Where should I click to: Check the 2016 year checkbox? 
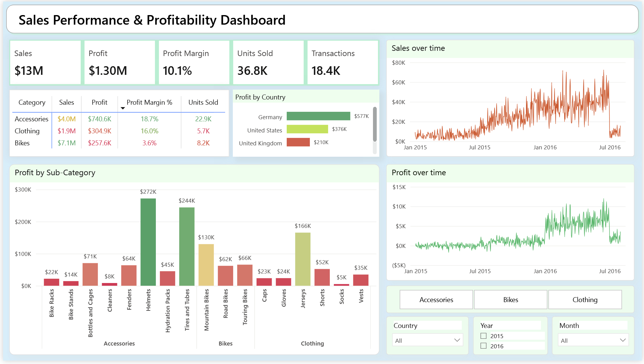coord(484,346)
